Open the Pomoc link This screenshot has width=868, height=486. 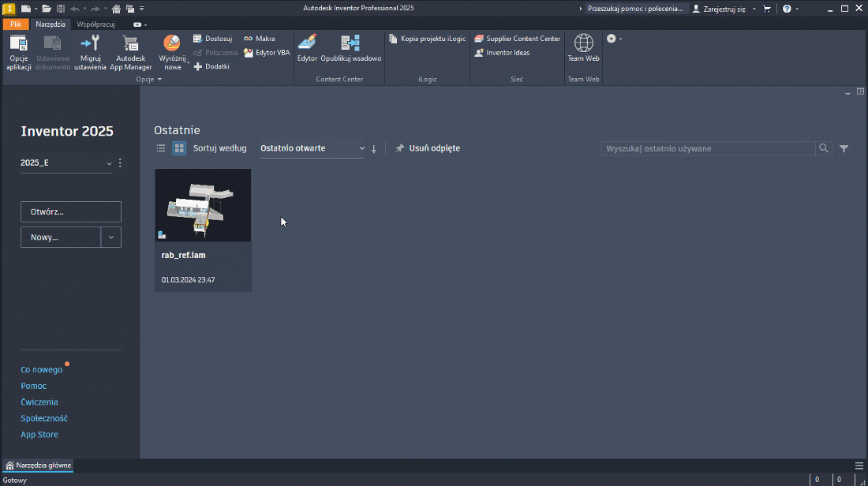pyautogui.click(x=33, y=386)
